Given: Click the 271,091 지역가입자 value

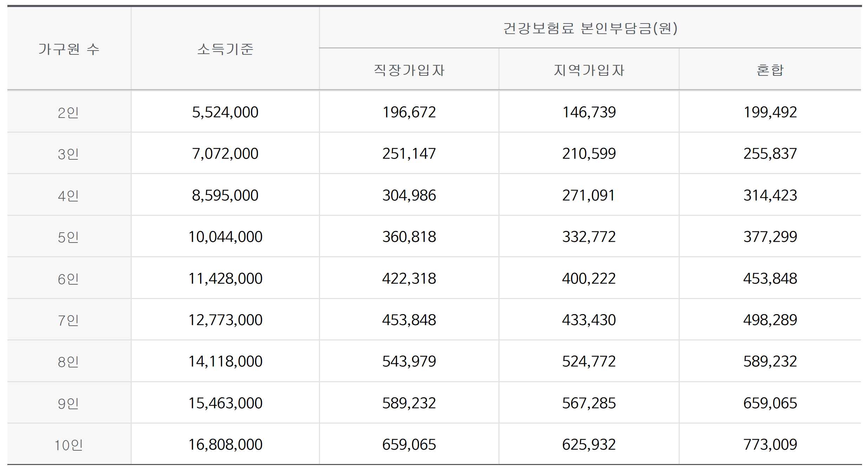Looking at the screenshot, I should point(589,195).
